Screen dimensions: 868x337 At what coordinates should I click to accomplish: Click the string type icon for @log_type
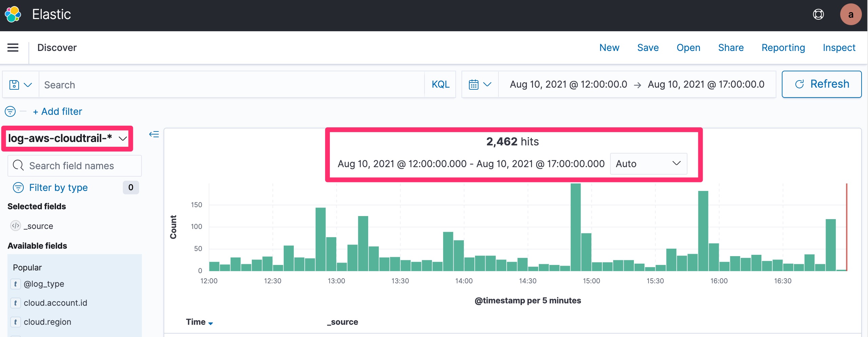(x=15, y=284)
